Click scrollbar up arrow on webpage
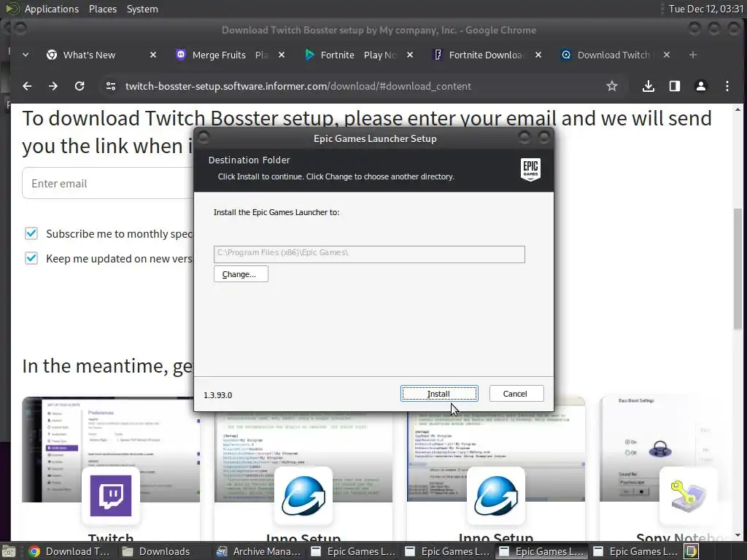This screenshot has width=747, height=560. (738, 109)
